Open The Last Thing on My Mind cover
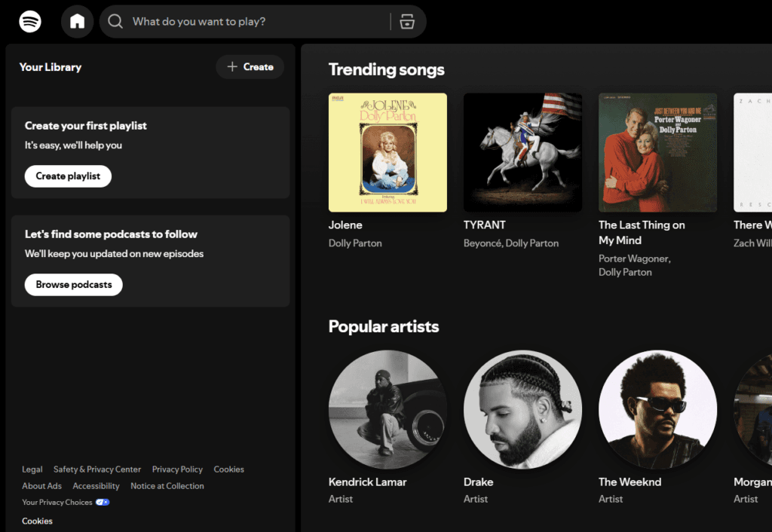Viewport: 772px width, 532px height. 657,152
